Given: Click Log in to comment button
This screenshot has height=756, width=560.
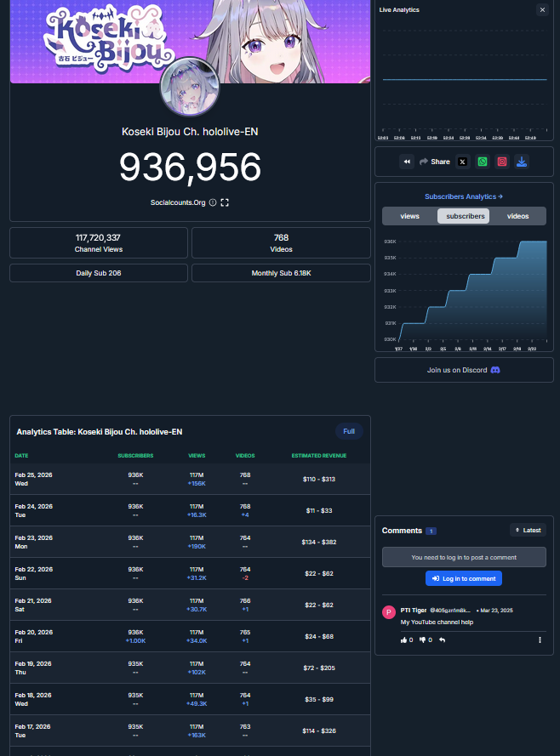Looking at the screenshot, I should 464,578.
